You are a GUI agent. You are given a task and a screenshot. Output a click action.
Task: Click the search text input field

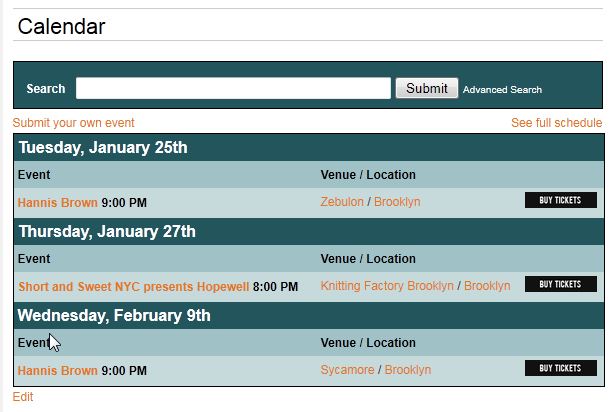point(233,88)
